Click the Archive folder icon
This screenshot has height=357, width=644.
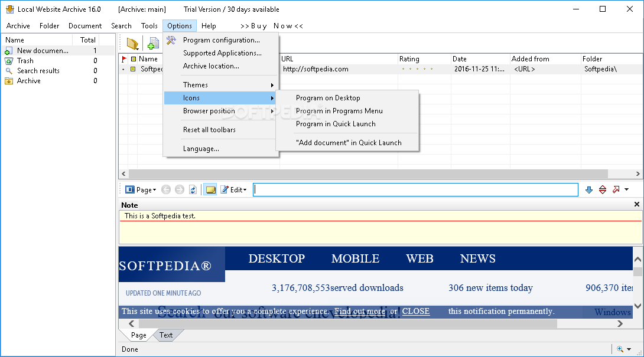(x=9, y=81)
